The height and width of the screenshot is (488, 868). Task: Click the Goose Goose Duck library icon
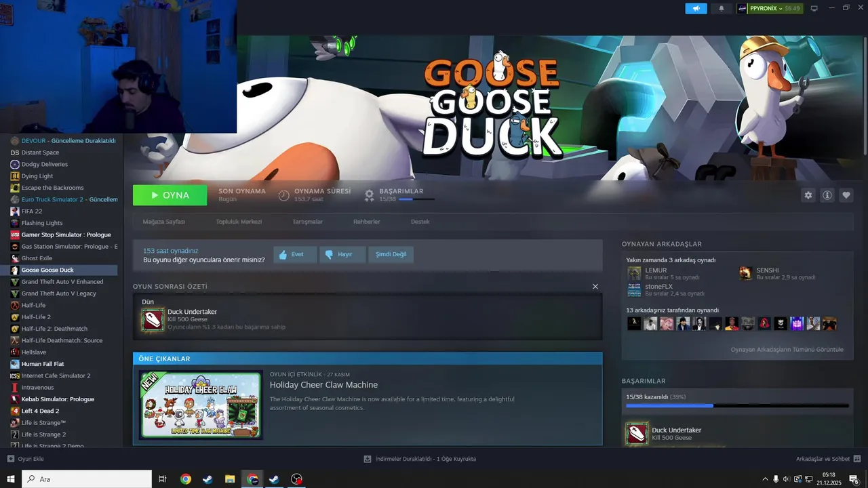coord(15,270)
